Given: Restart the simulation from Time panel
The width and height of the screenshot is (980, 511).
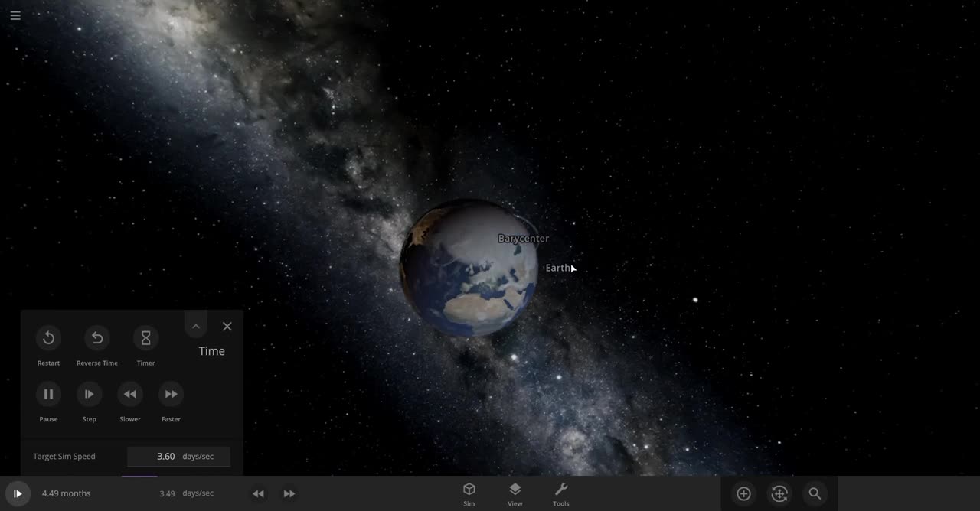Looking at the screenshot, I should click(48, 338).
